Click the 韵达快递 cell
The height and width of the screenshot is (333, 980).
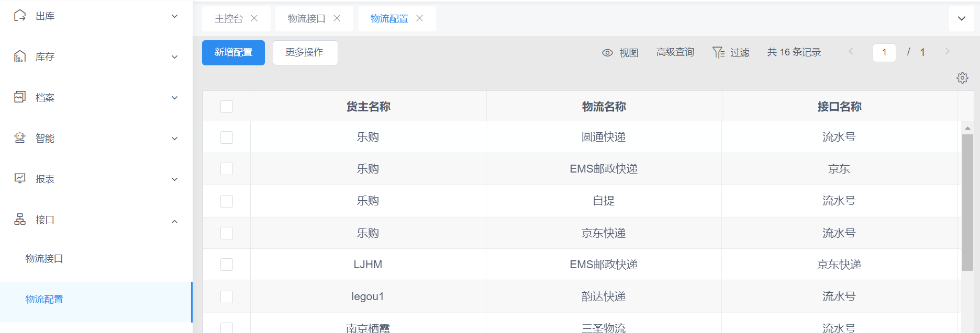[x=604, y=296]
